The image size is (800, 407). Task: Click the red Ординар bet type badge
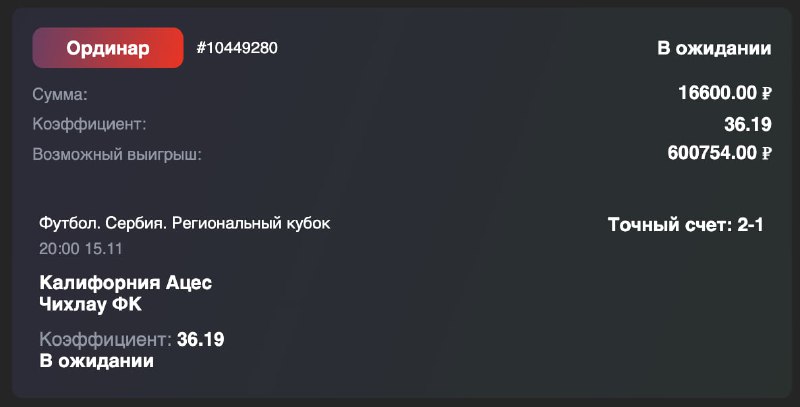tap(108, 48)
